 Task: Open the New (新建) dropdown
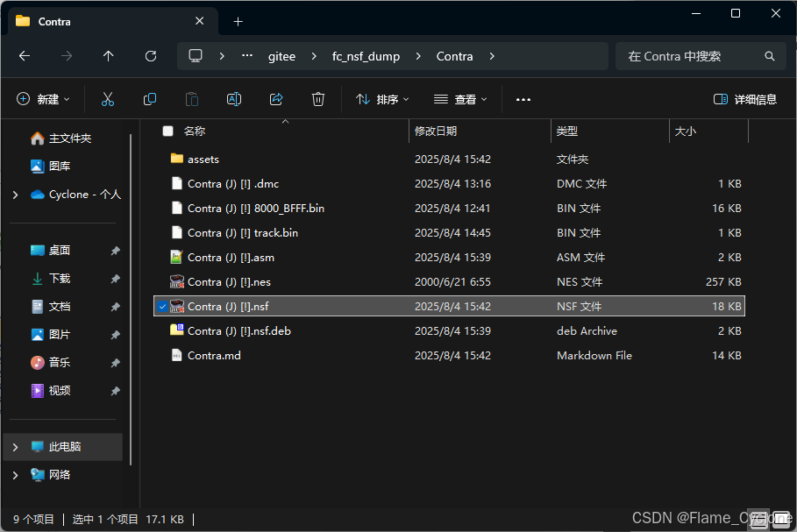[x=43, y=99]
